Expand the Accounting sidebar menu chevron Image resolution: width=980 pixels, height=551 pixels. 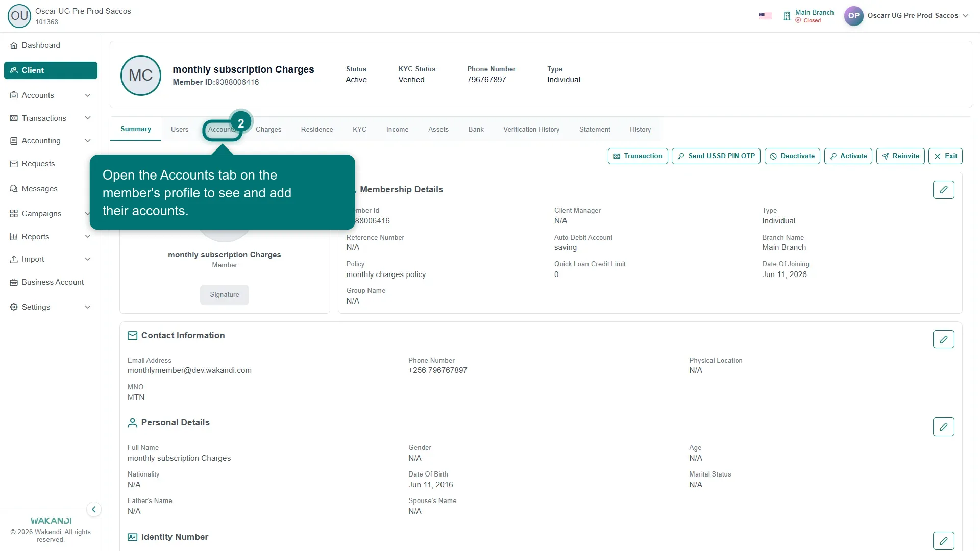tap(88, 141)
